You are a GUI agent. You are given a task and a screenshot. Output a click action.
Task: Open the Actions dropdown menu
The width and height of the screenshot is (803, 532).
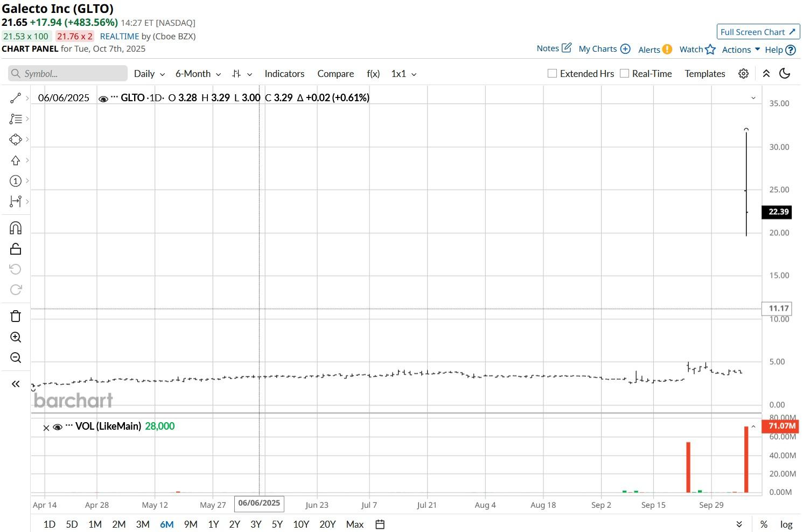(x=741, y=50)
